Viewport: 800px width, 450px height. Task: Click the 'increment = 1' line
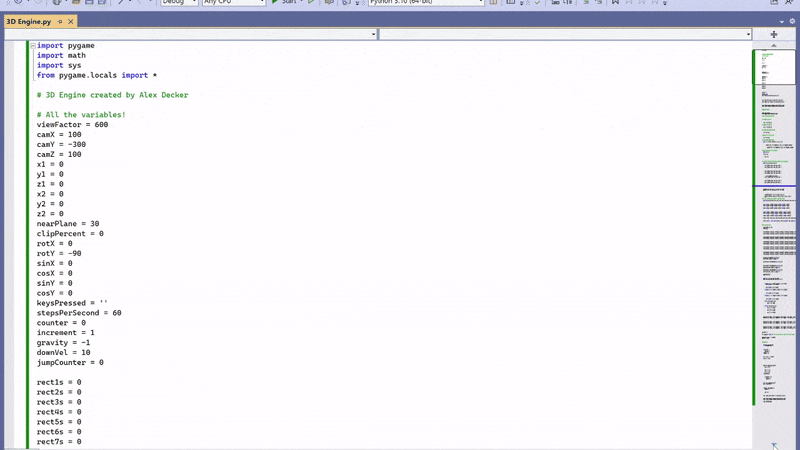[65, 333]
